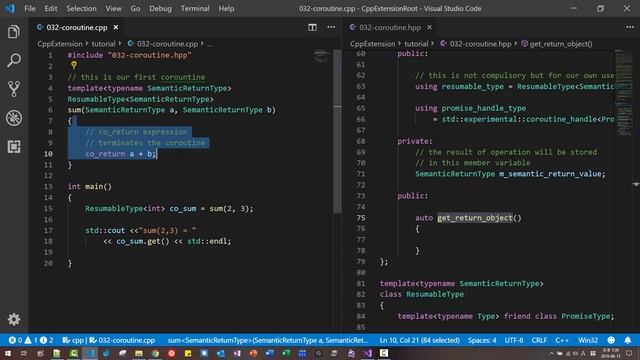This screenshot has height=360, width=640.
Task: Open the Selection menu
Action: [81, 9]
